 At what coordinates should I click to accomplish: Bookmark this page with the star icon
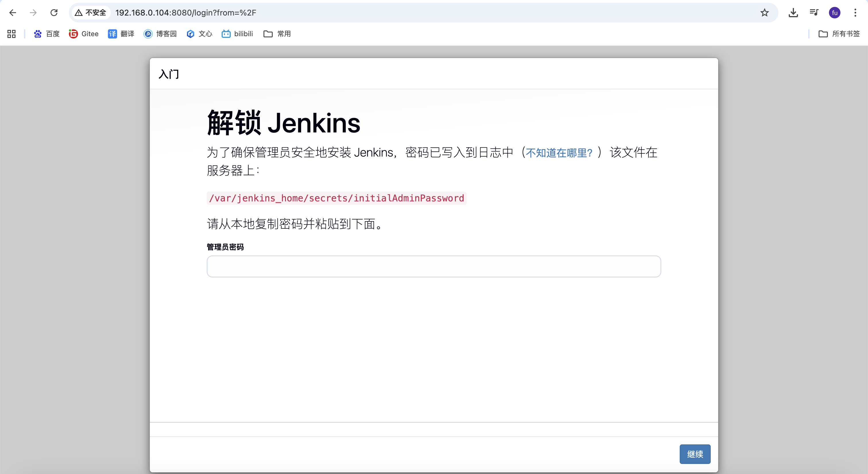point(764,13)
